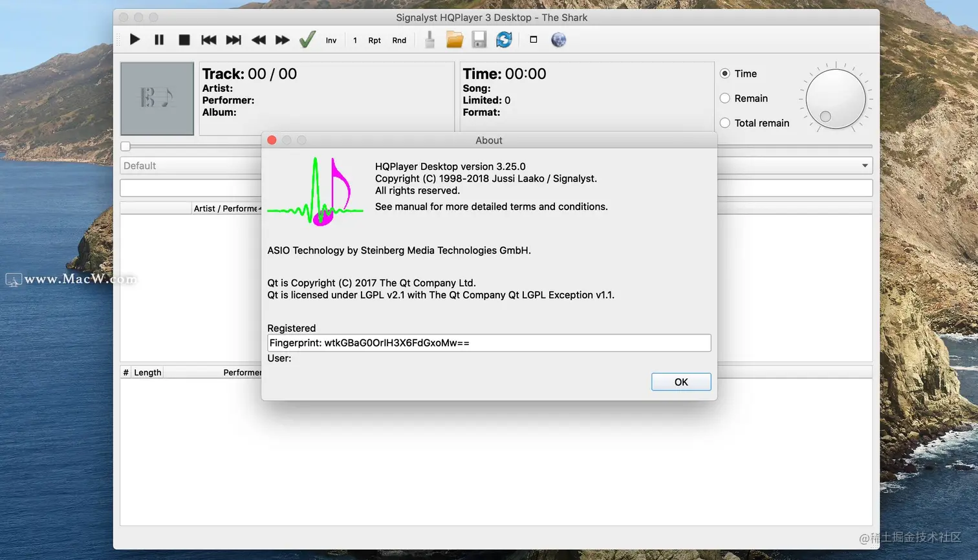Click the green checkmark icon
The width and height of the screenshot is (978, 560).
pos(307,39)
